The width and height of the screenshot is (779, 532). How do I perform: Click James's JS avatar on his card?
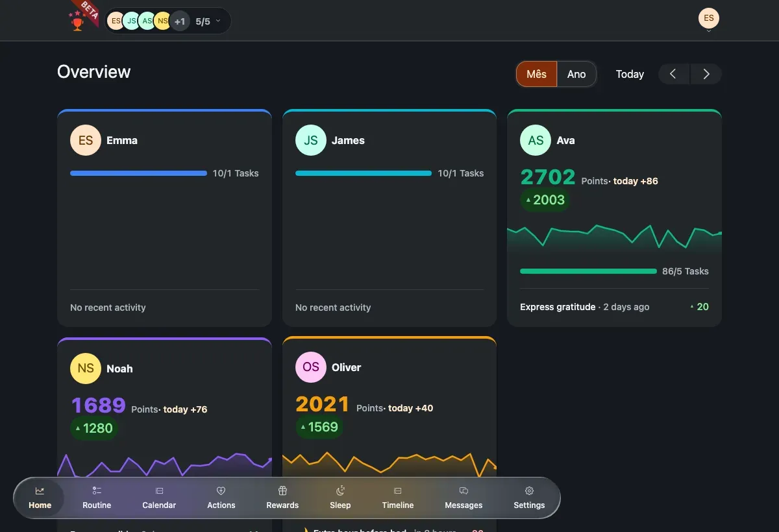click(x=311, y=140)
